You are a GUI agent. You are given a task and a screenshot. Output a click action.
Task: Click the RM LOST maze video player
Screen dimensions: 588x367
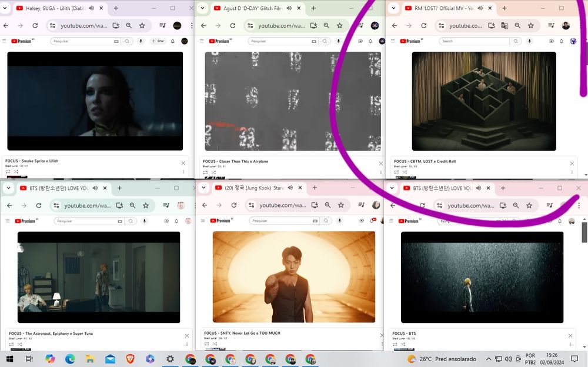coord(484,101)
